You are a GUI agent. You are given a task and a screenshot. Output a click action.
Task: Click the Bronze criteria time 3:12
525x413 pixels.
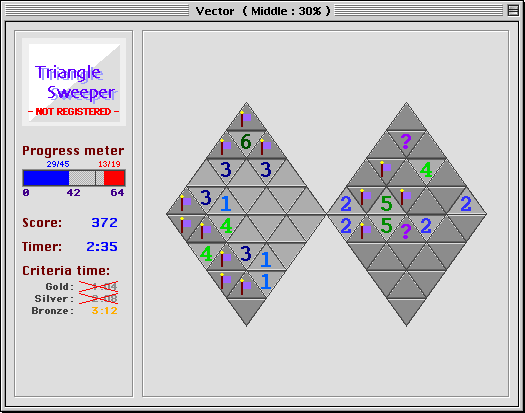point(104,311)
